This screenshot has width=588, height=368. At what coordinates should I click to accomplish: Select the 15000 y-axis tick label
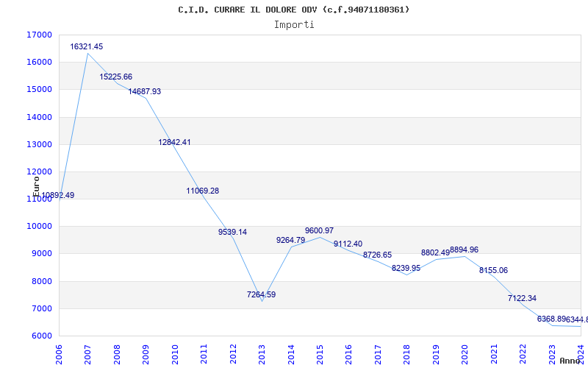pyautogui.click(x=39, y=90)
